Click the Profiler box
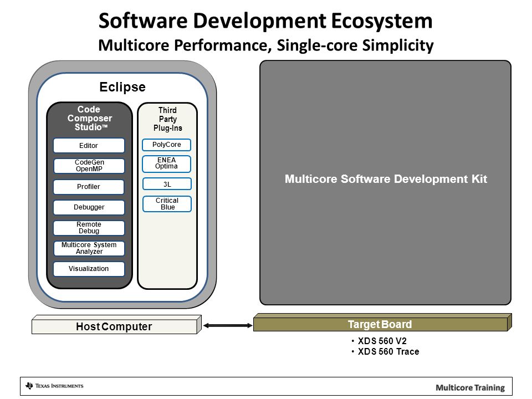The height and width of the screenshot is (399, 532). [x=89, y=187]
